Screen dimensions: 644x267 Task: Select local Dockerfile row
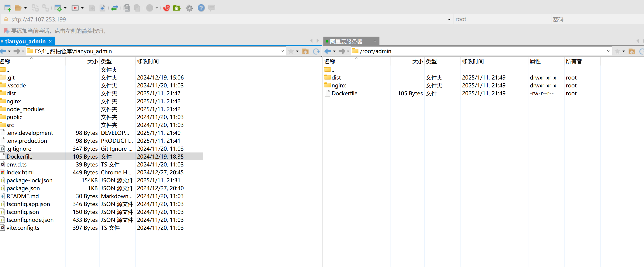click(102, 157)
